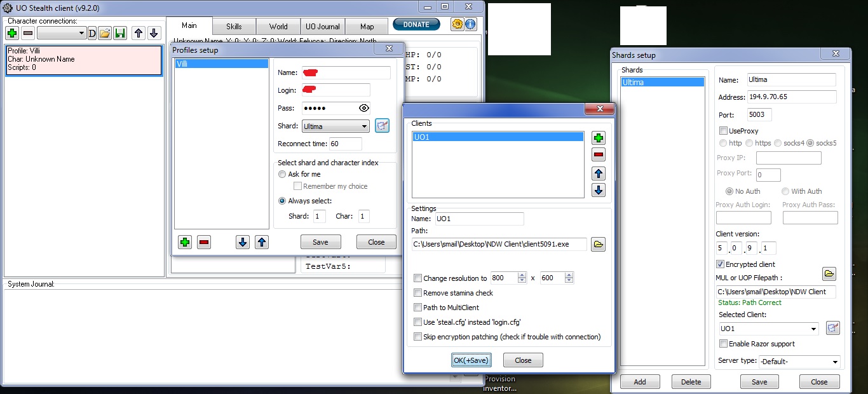This screenshot has width=868, height=394.
Task: Open the Map tab
Action: point(367,27)
